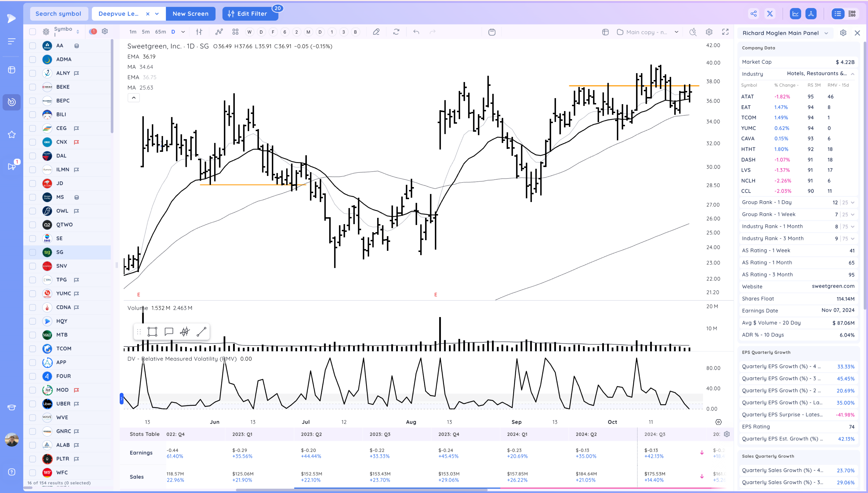Open the Deepvue Le... screen dropdown
The width and height of the screenshot is (868, 493).
click(156, 13)
